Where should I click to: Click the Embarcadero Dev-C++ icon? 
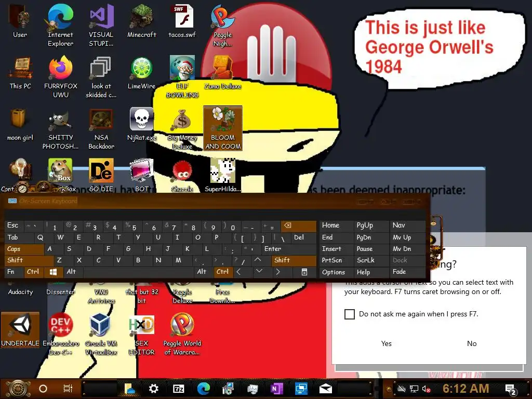click(x=60, y=334)
